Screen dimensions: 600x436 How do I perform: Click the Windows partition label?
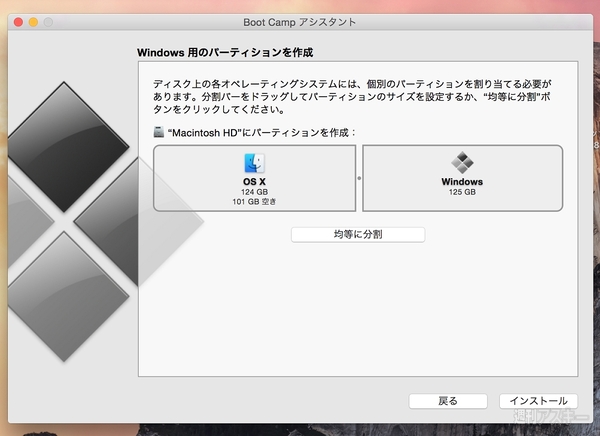[462, 181]
